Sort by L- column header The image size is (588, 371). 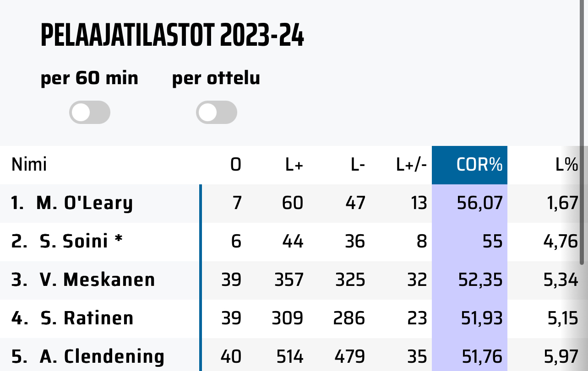358,165
